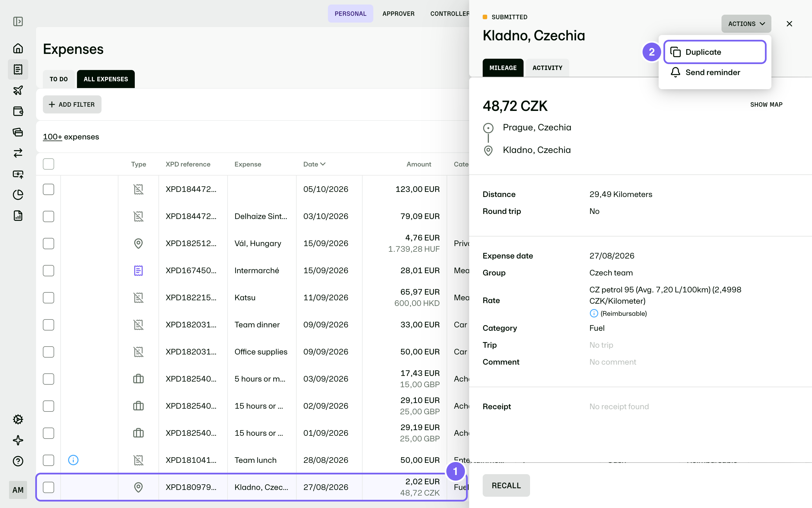The image size is (812, 508).
Task: Toggle the sidebar collapse icon
Action: (x=18, y=21)
